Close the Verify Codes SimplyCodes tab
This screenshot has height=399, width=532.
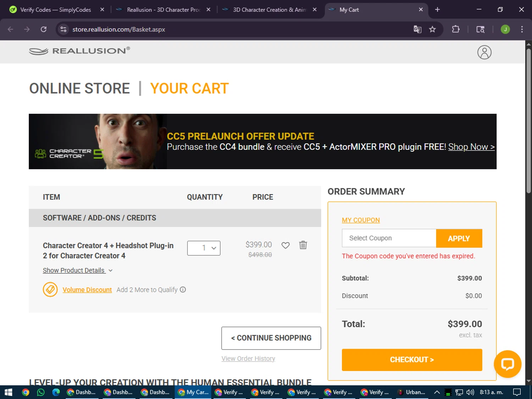click(x=102, y=10)
